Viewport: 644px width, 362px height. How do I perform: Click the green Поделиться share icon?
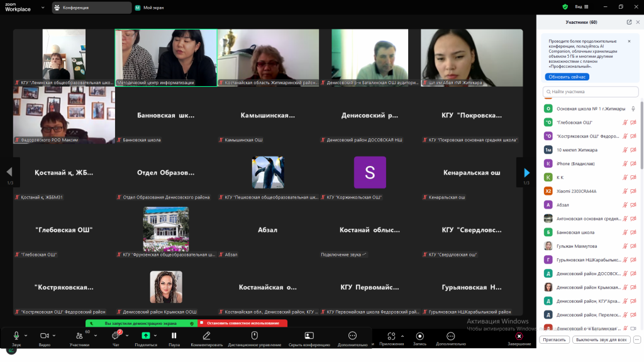click(x=145, y=336)
